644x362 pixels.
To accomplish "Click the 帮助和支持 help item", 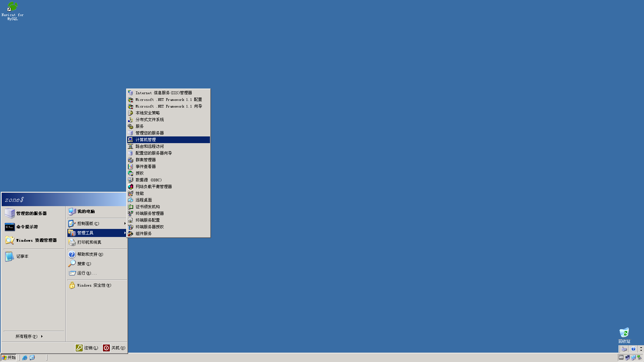I will [90, 254].
